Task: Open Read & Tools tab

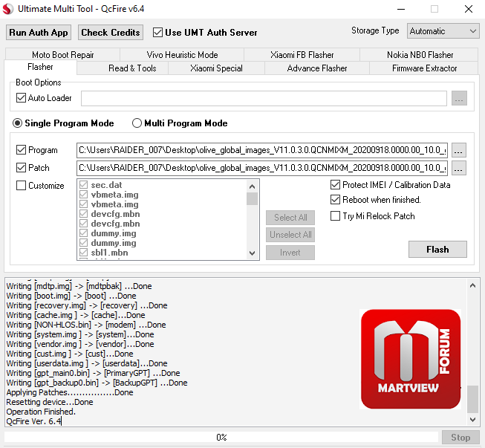Action: 132,68
